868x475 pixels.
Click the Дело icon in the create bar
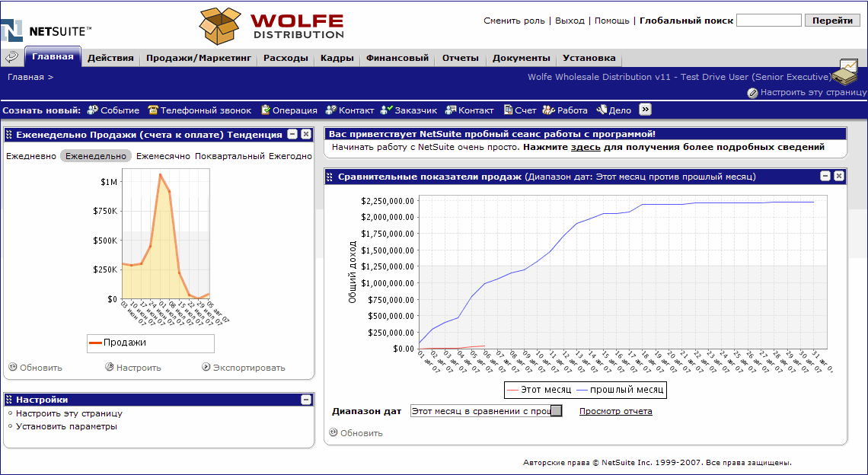602,110
